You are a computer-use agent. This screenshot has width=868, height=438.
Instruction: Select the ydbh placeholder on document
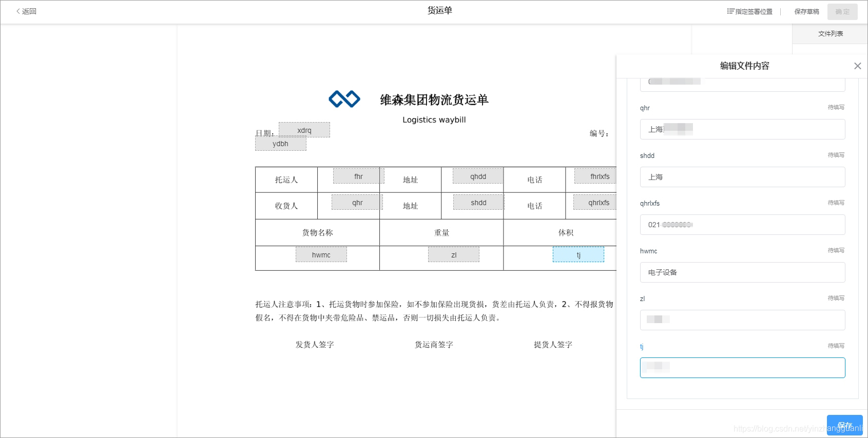(x=280, y=144)
